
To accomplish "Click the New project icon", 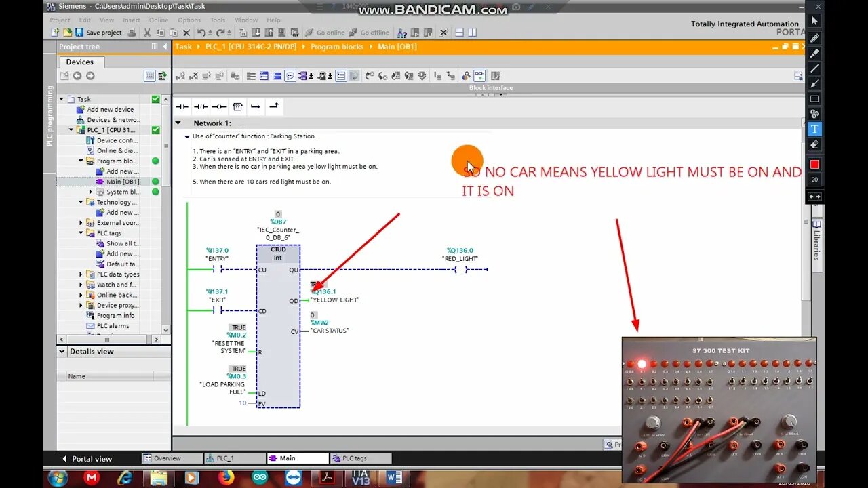I will coord(55,33).
